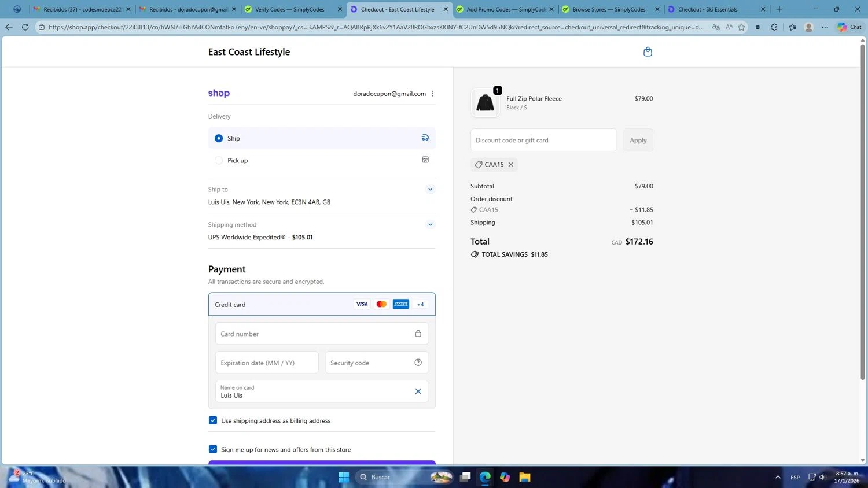Click the TOTAL SAVINGS $11.85 line

(x=509, y=254)
